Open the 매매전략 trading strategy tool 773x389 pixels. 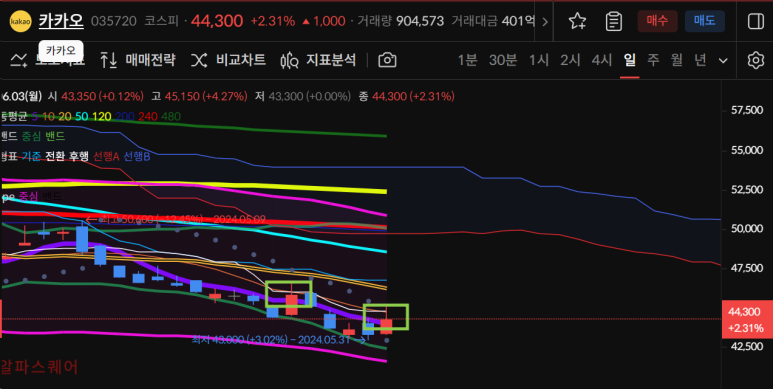(138, 60)
